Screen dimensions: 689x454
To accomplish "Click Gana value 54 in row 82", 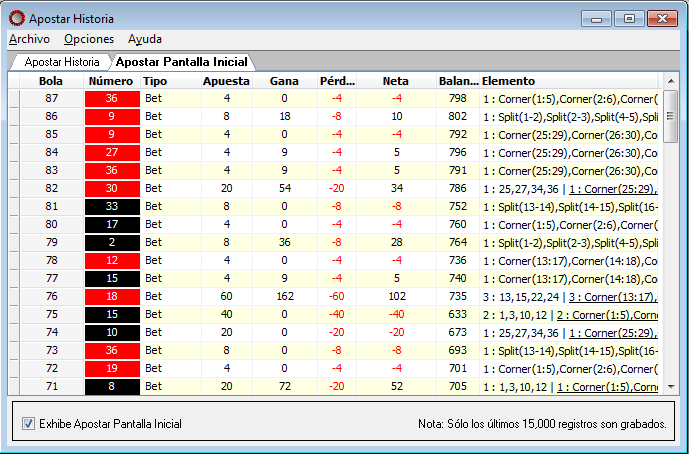I will [285, 188].
